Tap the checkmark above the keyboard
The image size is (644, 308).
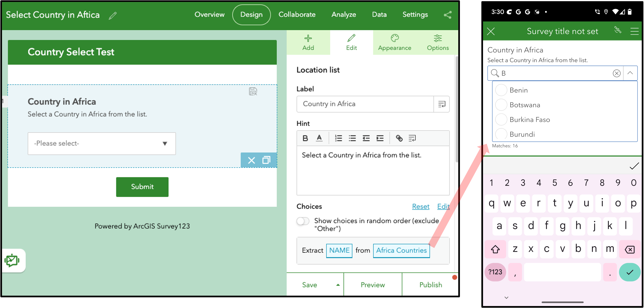(x=634, y=166)
